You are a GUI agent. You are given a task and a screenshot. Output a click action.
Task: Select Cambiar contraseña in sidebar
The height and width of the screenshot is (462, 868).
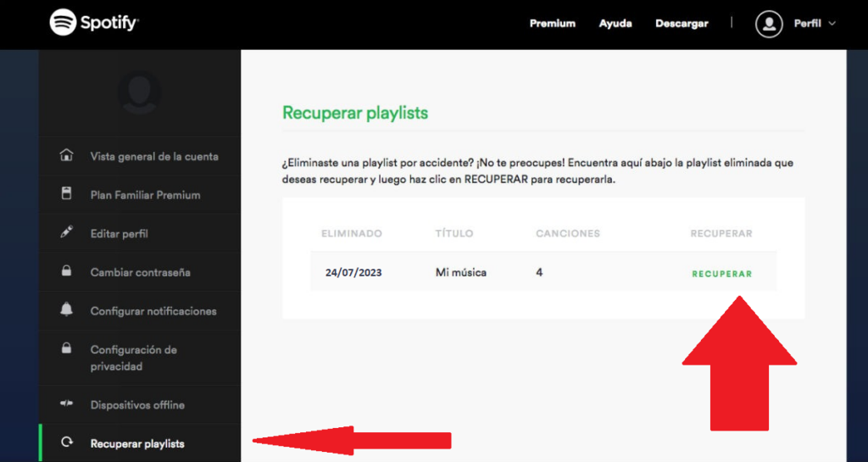[140, 273]
